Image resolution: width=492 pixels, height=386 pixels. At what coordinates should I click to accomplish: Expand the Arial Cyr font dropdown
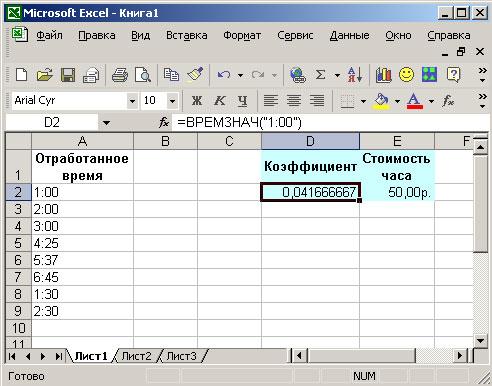click(132, 100)
